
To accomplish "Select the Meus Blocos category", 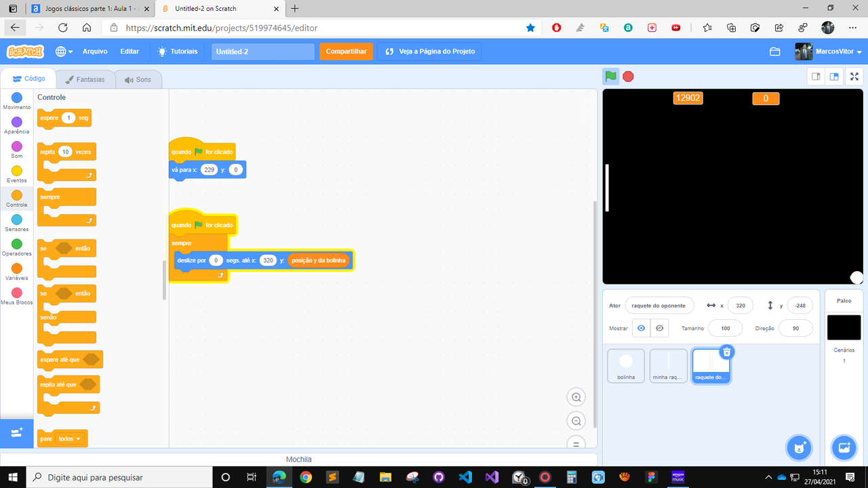I will click(17, 296).
